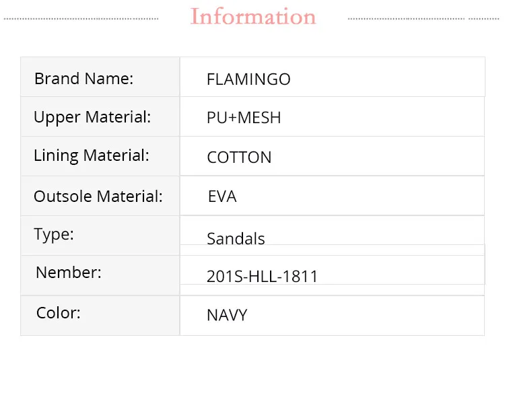
Task: Select the Lining Material label
Action: [x=91, y=155]
